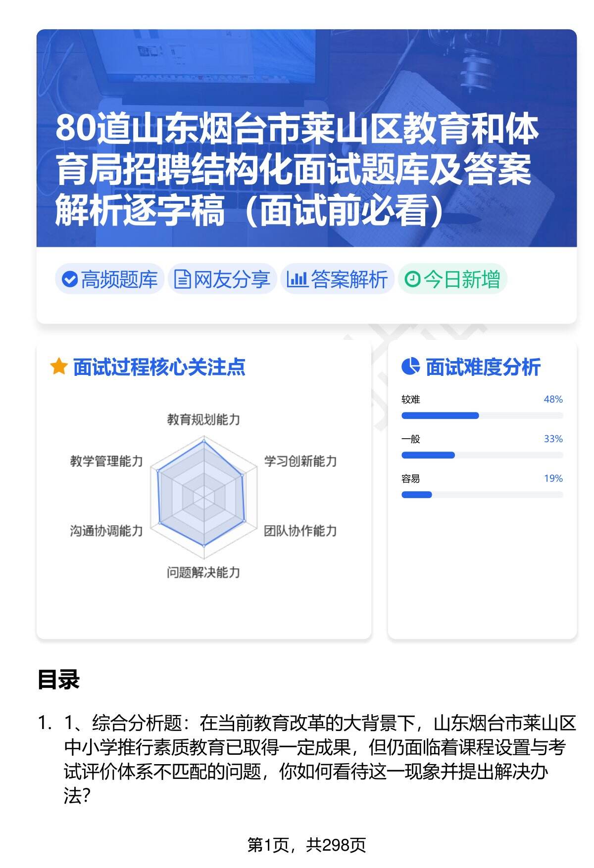The width and height of the screenshot is (594, 868).
Task: Open the 今日新增 tag
Action: (x=452, y=279)
